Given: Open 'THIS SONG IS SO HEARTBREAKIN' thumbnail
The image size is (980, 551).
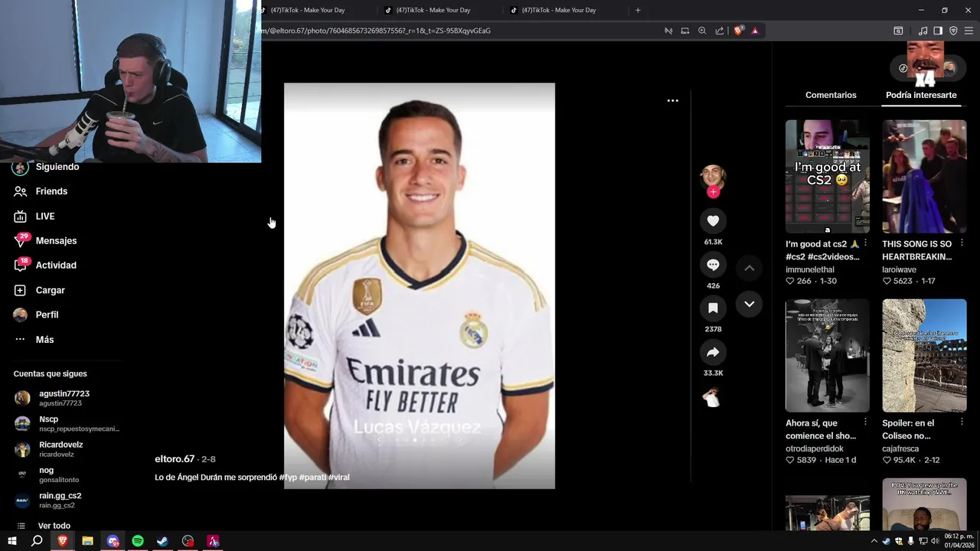Looking at the screenshot, I should coord(924,177).
